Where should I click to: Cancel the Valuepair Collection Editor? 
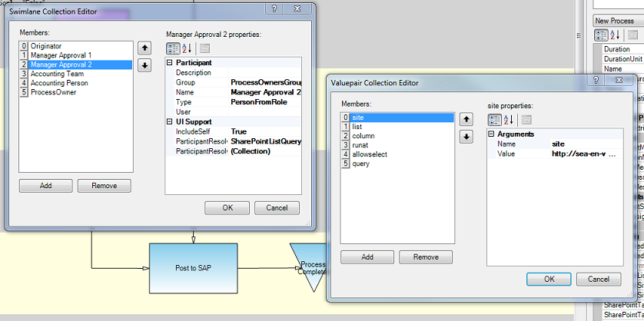(x=599, y=279)
